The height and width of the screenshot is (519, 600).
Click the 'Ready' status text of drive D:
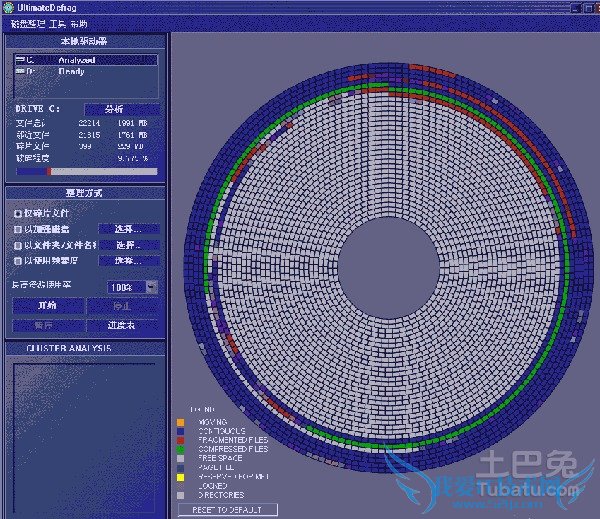(x=72, y=71)
